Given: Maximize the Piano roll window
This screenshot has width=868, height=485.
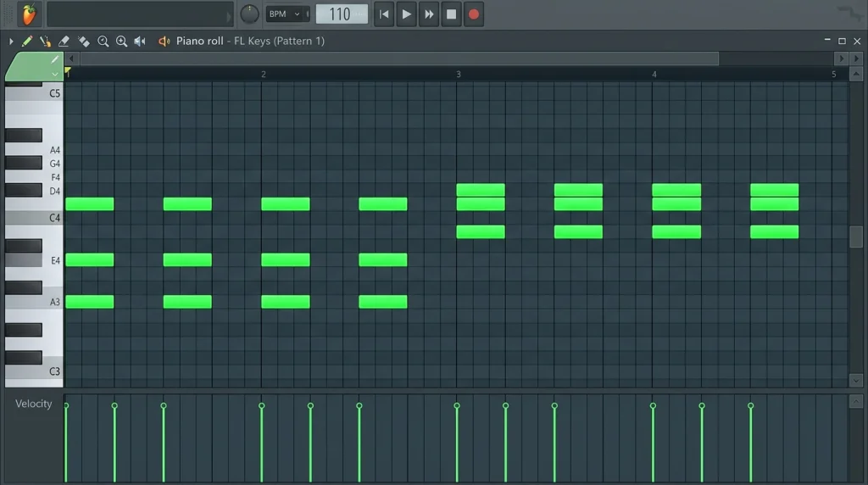Looking at the screenshot, I should click(842, 41).
